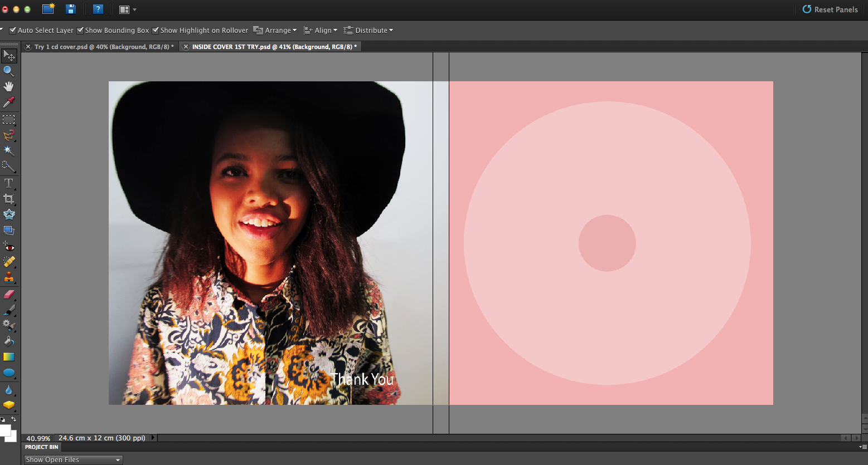Image resolution: width=868 pixels, height=465 pixels.
Task: Click the foreground color swatch
Action: tap(4, 430)
